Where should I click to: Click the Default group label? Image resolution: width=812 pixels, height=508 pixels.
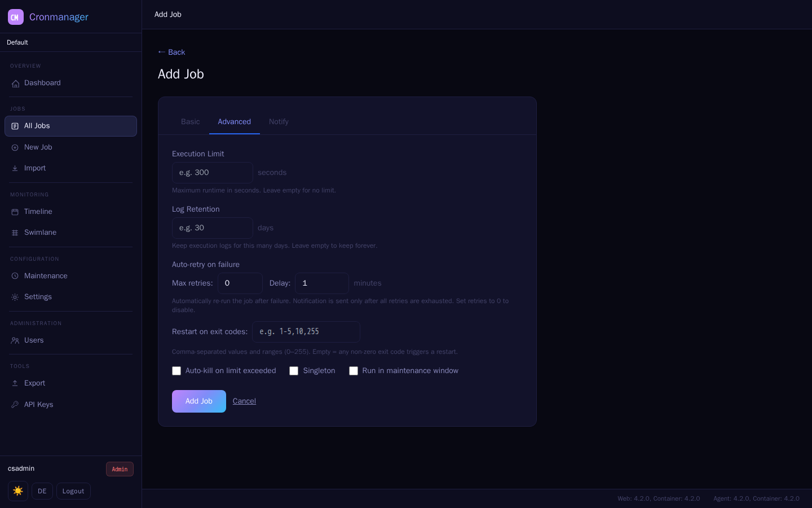point(17,42)
